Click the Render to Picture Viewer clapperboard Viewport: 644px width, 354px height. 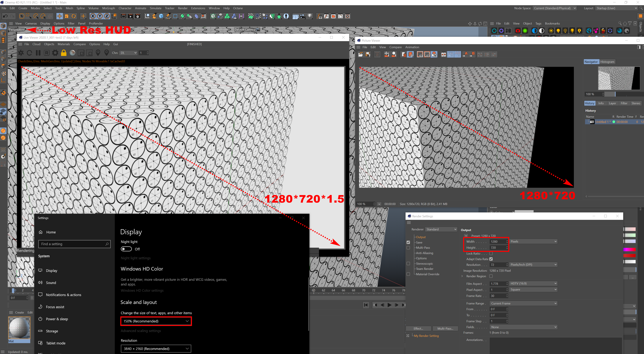pyautogui.click(x=130, y=16)
